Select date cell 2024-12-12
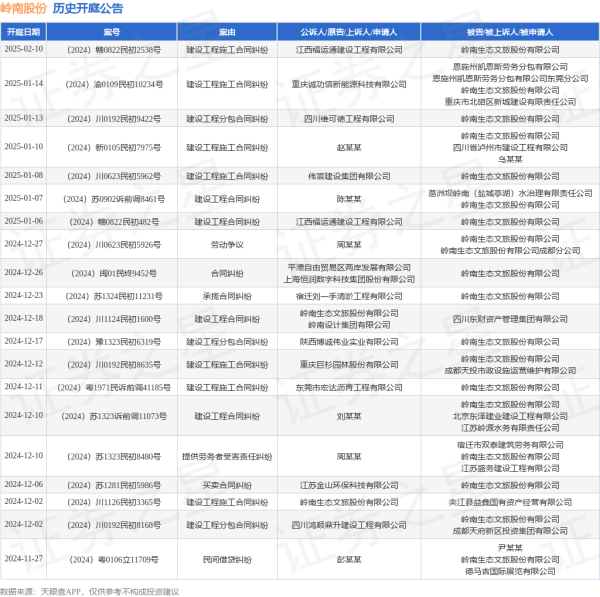 (x=24, y=364)
